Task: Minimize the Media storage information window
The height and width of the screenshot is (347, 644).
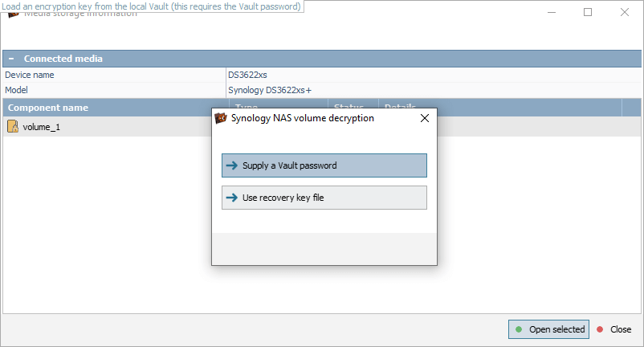Action: pos(551,12)
